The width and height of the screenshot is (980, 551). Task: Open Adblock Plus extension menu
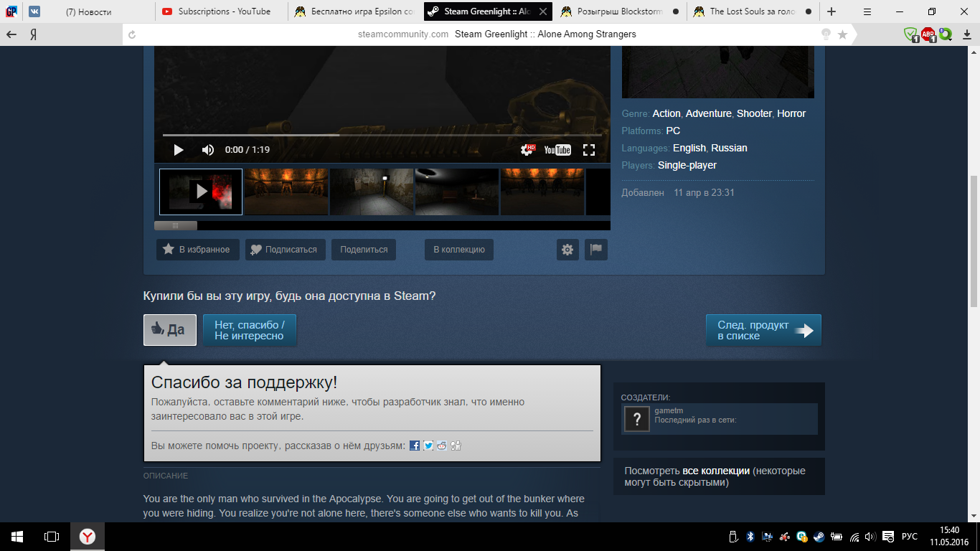click(928, 34)
